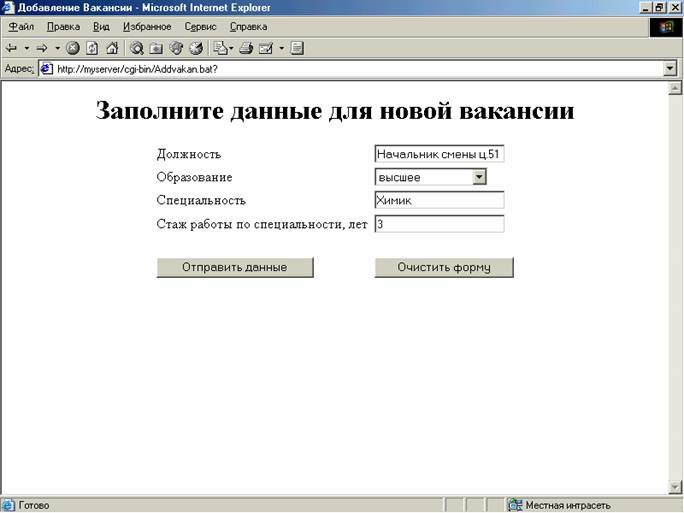Click the Forward arrow toolbar icon
This screenshot has height=513, width=684.
coord(42,48)
